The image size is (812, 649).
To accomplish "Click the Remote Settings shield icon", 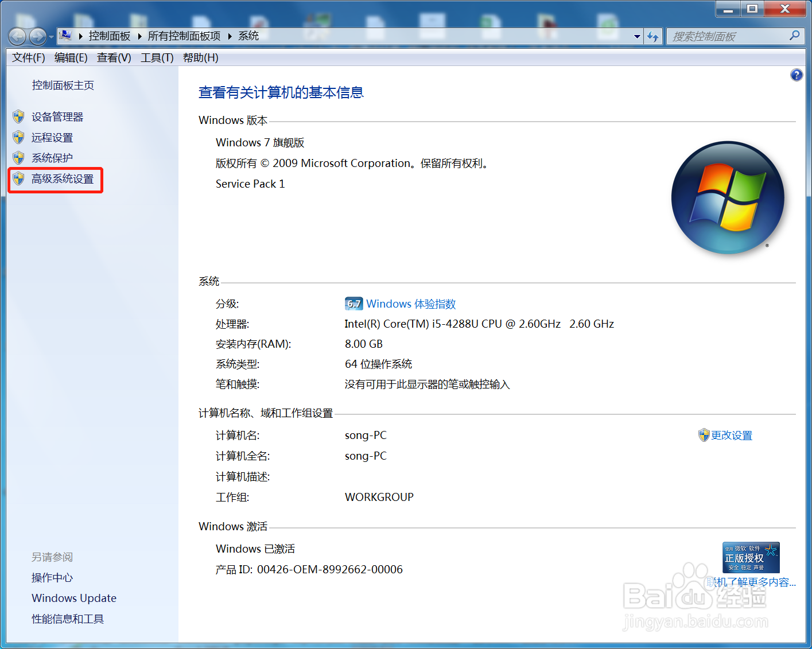I will (x=18, y=137).
